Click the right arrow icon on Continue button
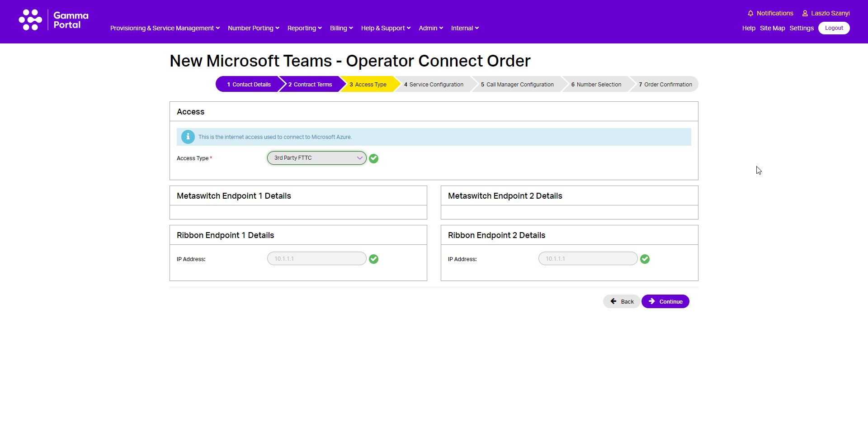 [x=652, y=301]
